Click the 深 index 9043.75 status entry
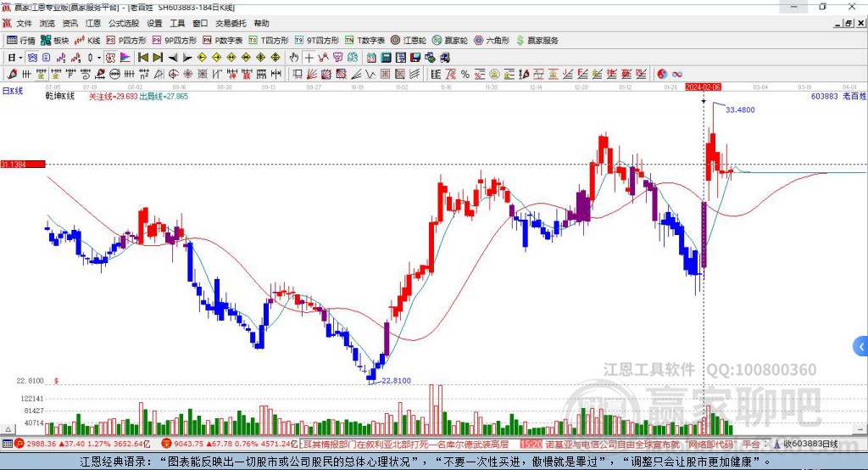This screenshot has width=868, height=470. click(230, 444)
